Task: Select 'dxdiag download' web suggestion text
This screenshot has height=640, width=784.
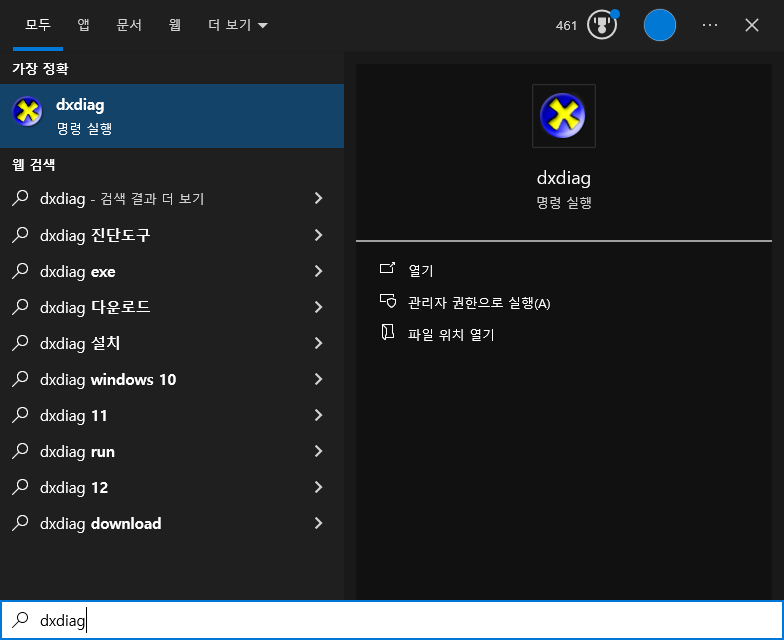Action: [x=100, y=524]
